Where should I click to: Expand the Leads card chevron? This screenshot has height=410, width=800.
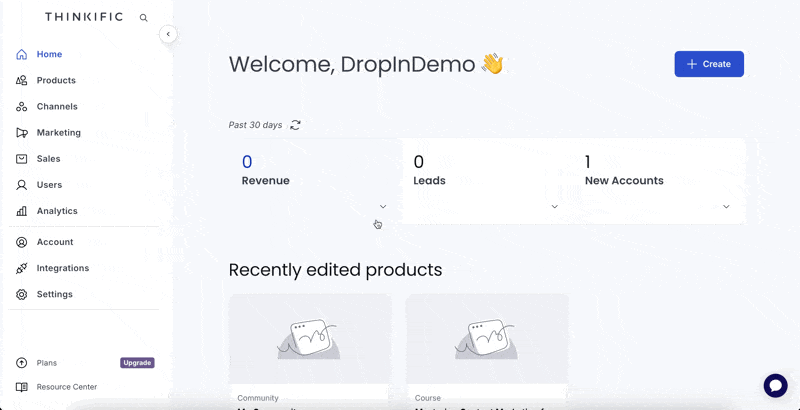[555, 207]
